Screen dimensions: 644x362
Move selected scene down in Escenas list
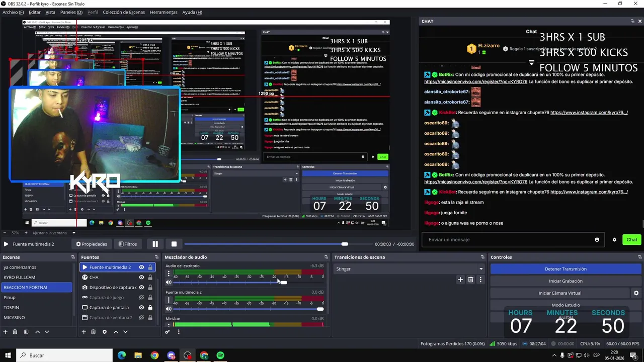click(47, 332)
